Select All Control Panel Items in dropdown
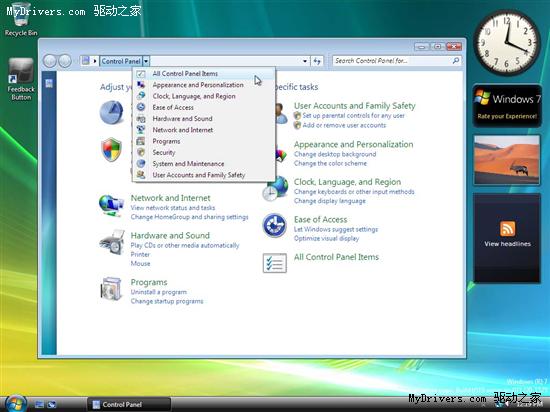Image resolution: width=550 pixels, height=412 pixels. tap(203, 74)
